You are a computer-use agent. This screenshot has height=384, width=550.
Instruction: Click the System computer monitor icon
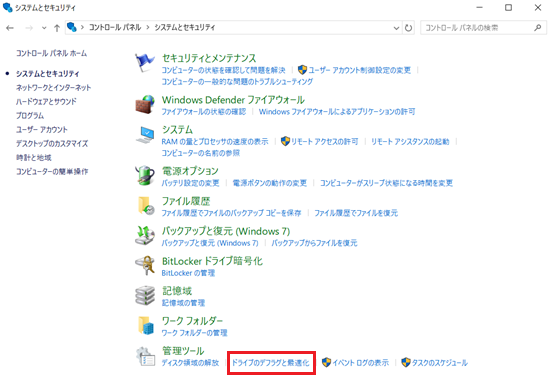(145, 135)
